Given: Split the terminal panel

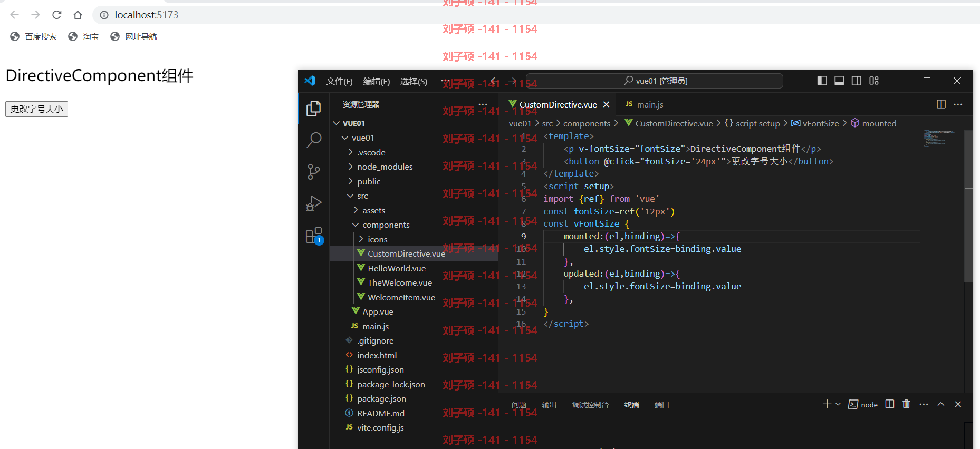Looking at the screenshot, I should pyautogui.click(x=890, y=404).
